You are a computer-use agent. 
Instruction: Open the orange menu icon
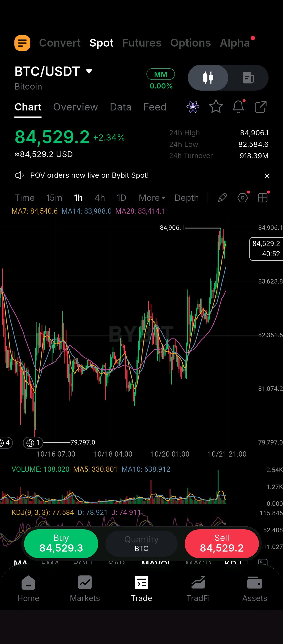22,43
